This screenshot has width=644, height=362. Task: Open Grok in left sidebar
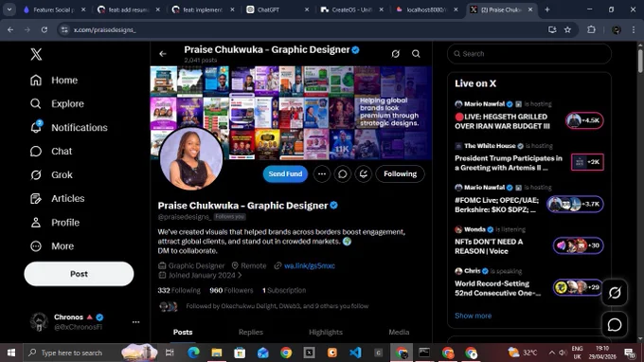click(x=51, y=175)
